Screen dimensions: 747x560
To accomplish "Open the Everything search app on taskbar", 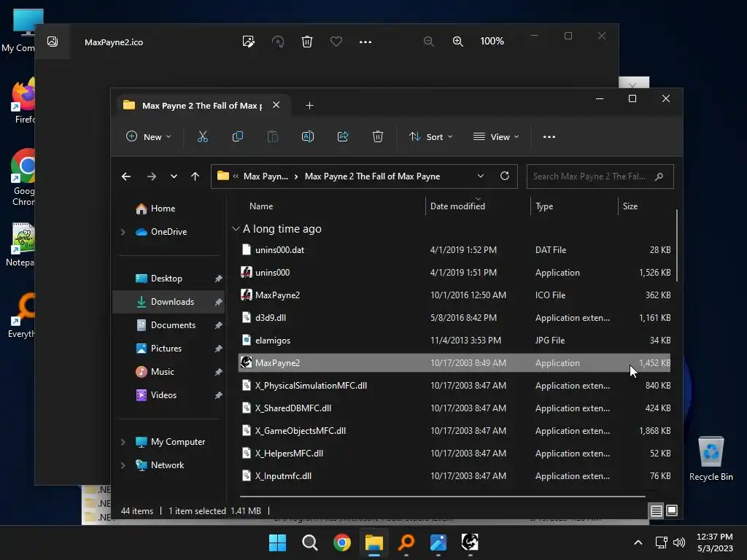I will pyautogui.click(x=406, y=542).
